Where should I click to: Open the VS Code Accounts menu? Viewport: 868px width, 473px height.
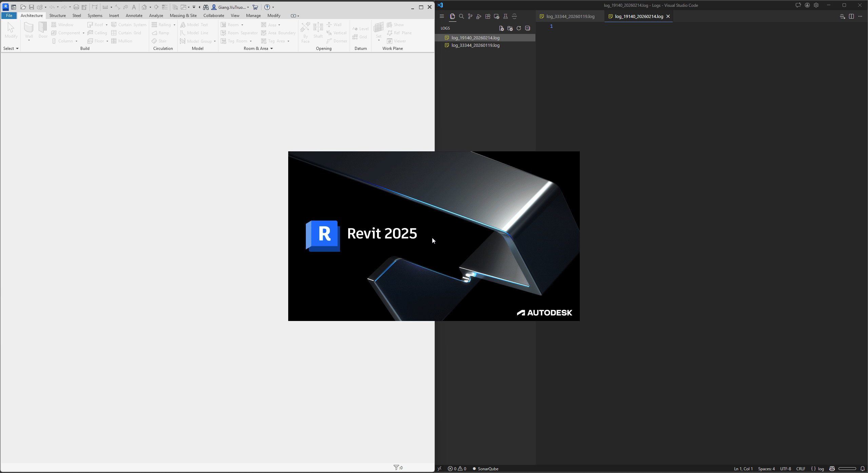point(807,5)
